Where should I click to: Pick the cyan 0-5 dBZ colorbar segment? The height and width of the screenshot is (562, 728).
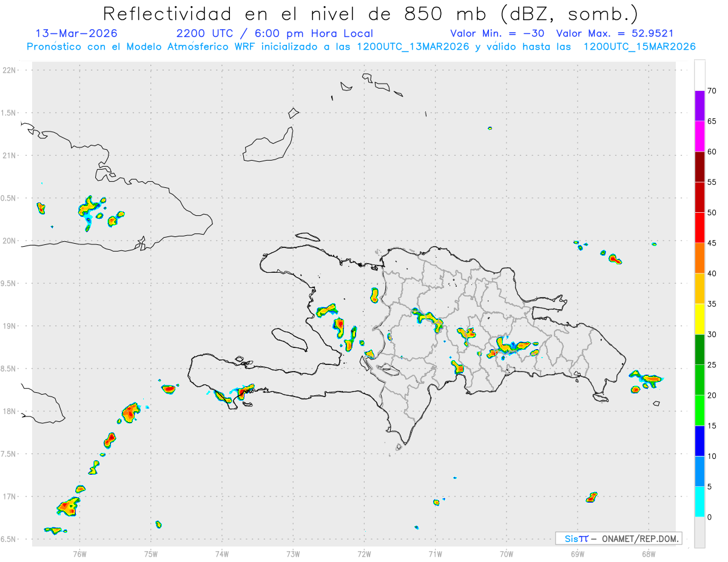coord(699,502)
